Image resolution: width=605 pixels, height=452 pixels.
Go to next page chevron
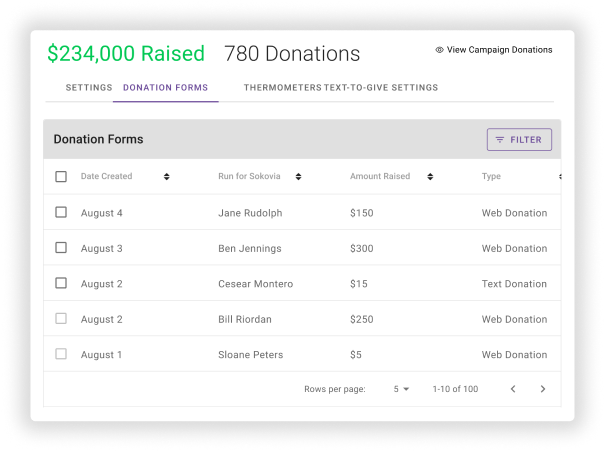point(543,389)
